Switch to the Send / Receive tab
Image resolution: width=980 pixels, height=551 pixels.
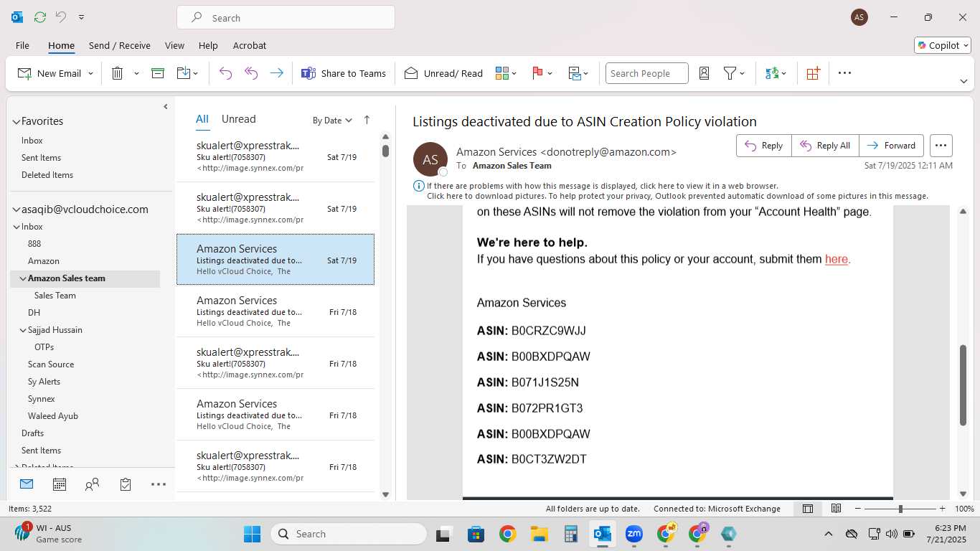click(x=119, y=45)
